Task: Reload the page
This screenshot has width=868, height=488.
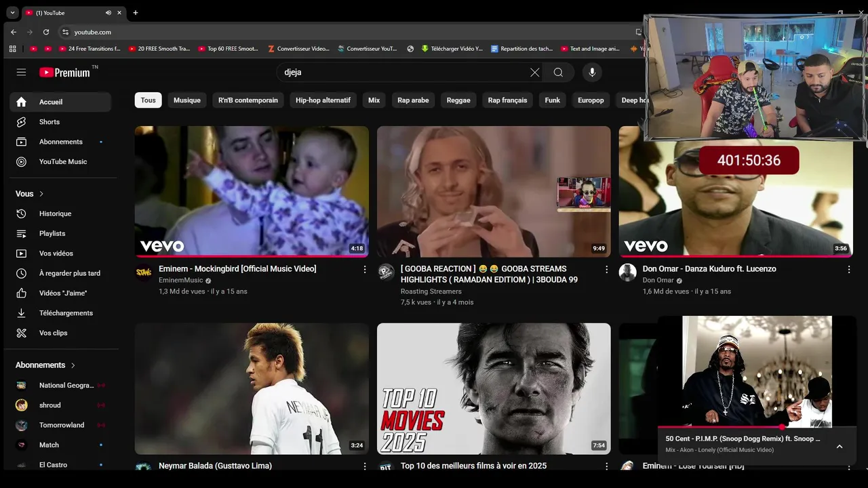Action: click(x=46, y=32)
